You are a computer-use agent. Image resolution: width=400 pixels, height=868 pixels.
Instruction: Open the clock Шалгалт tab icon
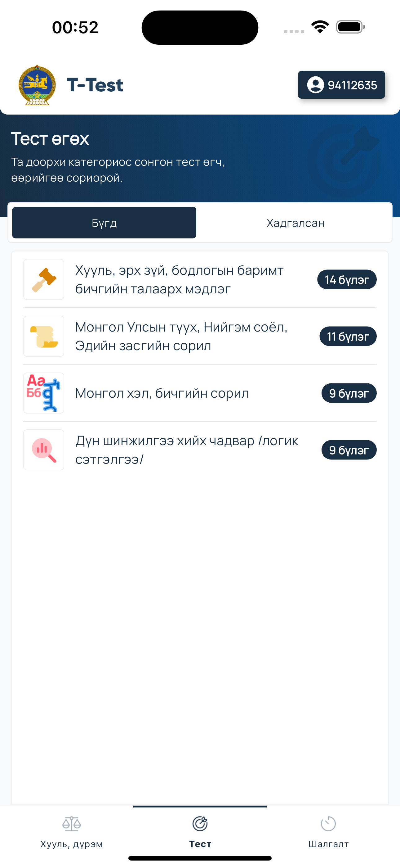(328, 824)
